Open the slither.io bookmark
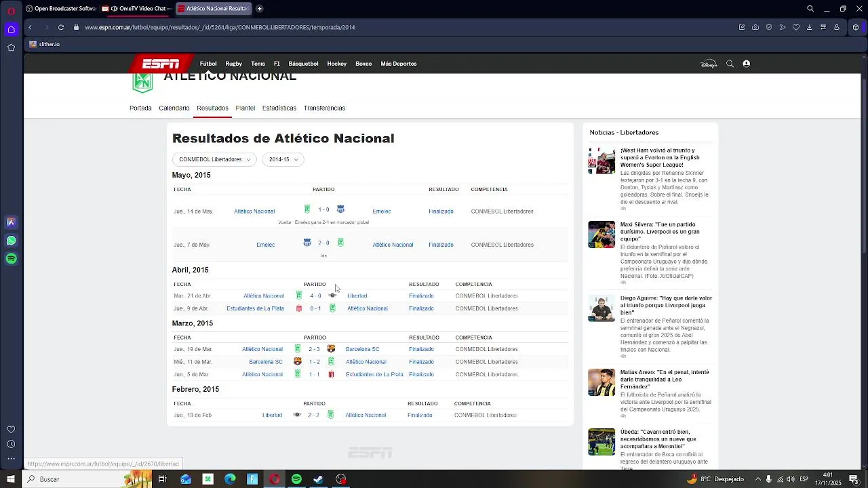The height and width of the screenshot is (488, 868). point(44,44)
